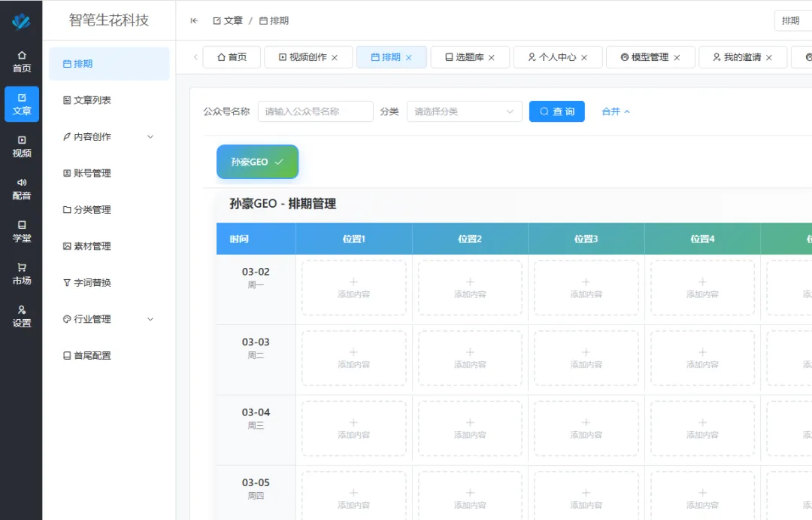812x520 pixels.
Task: Click the 查询 search button
Action: pos(556,111)
